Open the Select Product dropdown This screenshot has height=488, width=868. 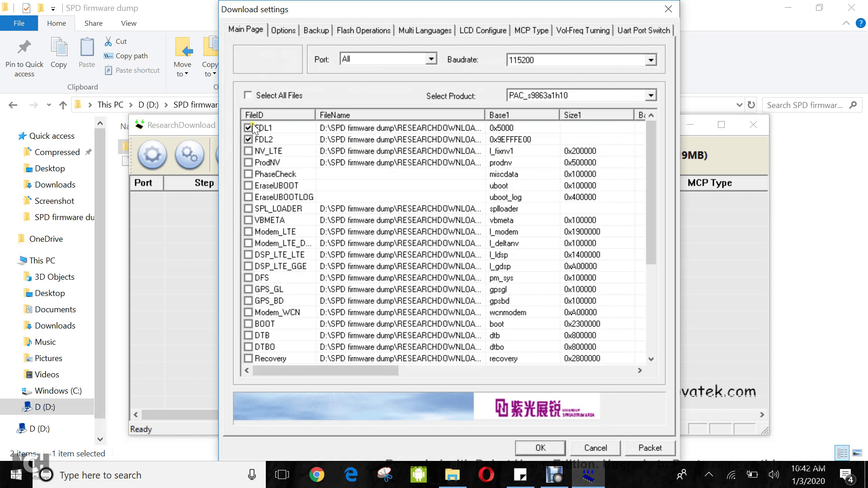(651, 95)
